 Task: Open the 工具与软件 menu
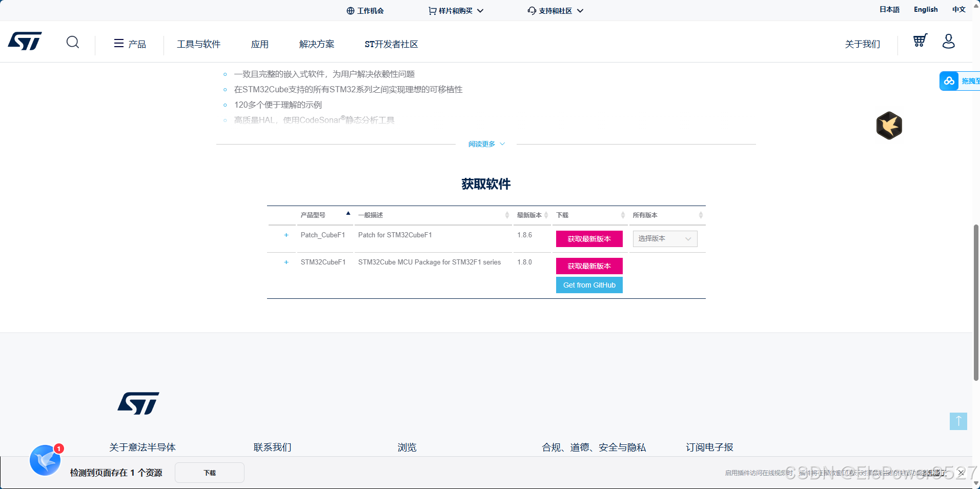coord(199,44)
